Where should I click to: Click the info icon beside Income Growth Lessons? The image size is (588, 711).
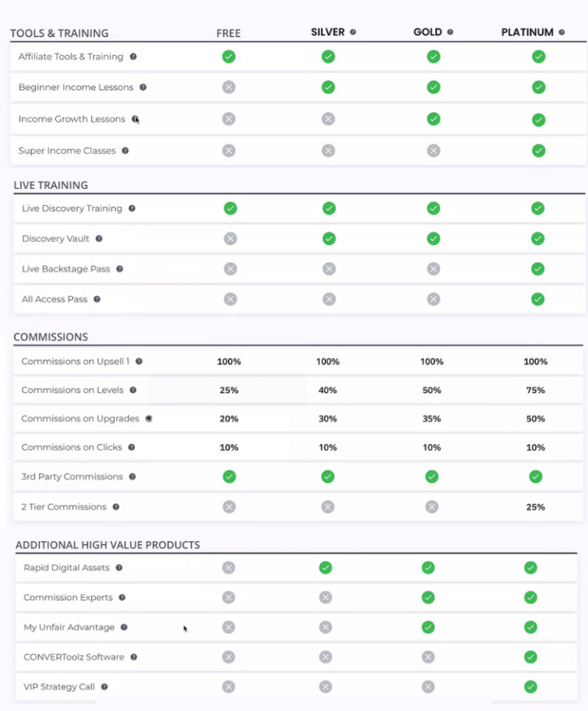click(x=135, y=119)
